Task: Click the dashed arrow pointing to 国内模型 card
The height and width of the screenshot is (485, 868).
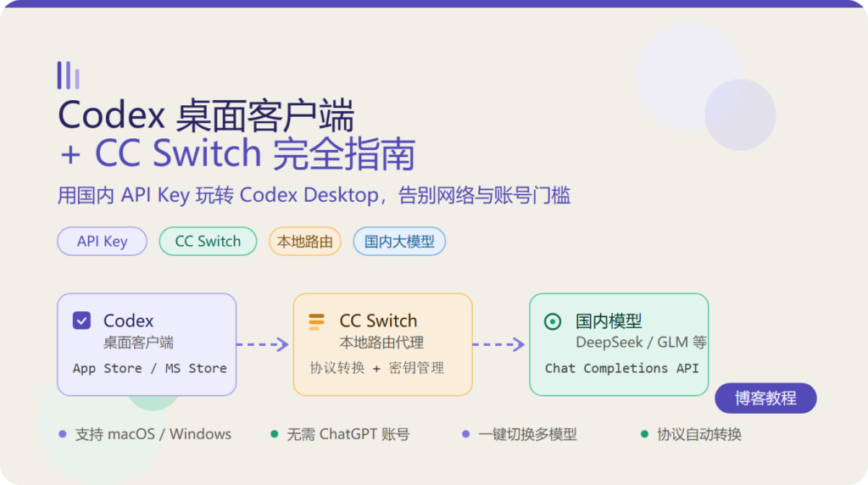Action: pos(498,344)
